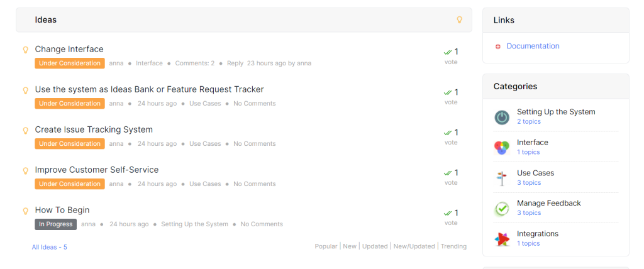The image size is (644, 269).
Task: Open the Documentation link
Action: 533,46
